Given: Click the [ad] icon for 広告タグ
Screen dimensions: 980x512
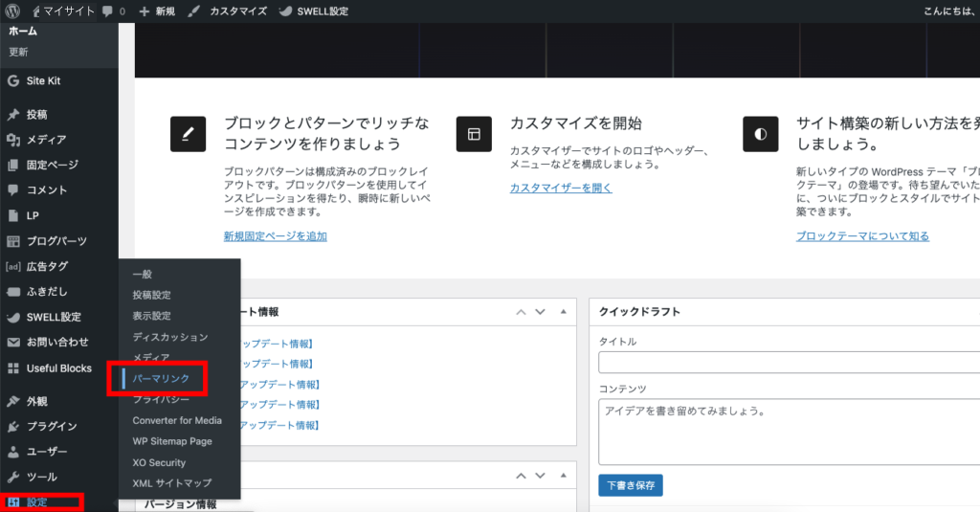Looking at the screenshot, I should tap(13, 266).
